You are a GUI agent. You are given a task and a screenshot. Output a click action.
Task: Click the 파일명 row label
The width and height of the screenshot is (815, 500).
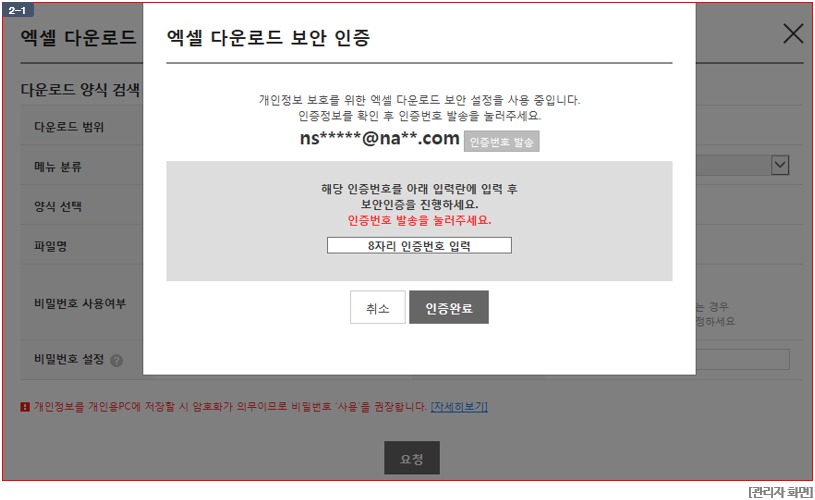(x=50, y=246)
